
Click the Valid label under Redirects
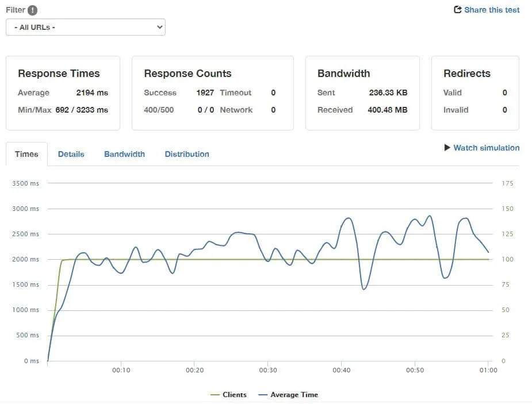pyautogui.click(x=452, y=93)
